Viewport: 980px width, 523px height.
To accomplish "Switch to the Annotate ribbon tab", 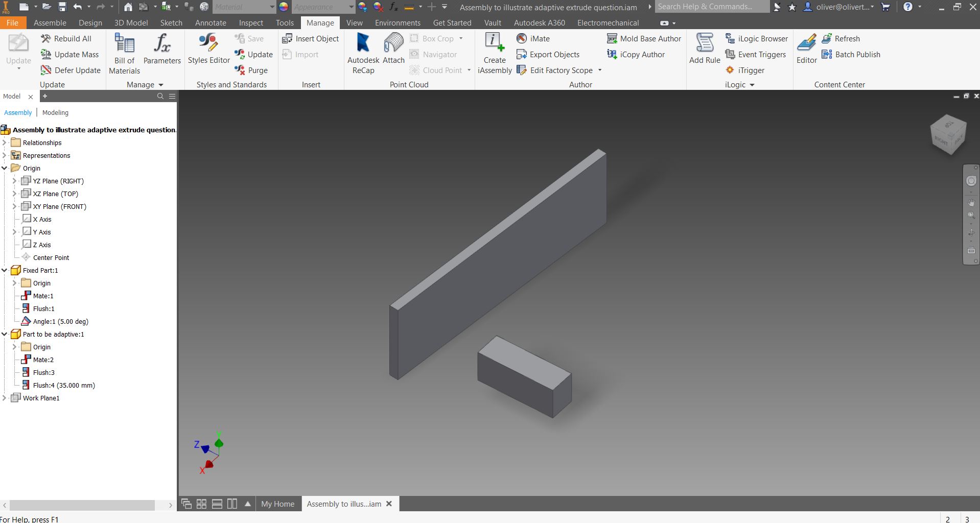I will [210, 22].
